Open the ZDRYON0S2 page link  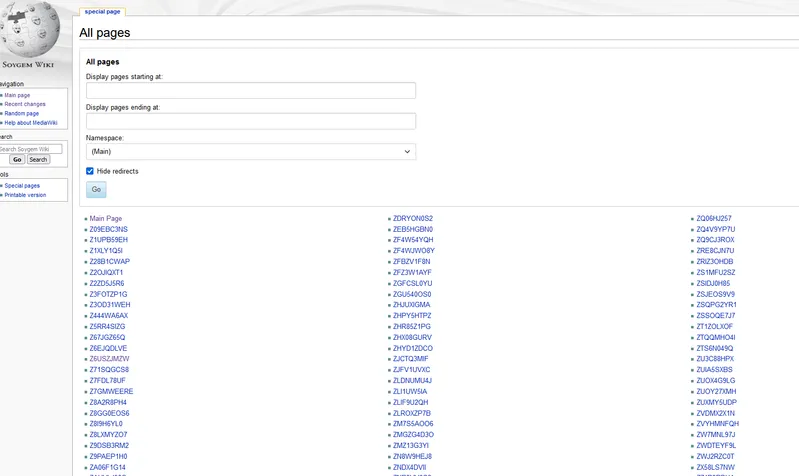(x=413, y=218)
